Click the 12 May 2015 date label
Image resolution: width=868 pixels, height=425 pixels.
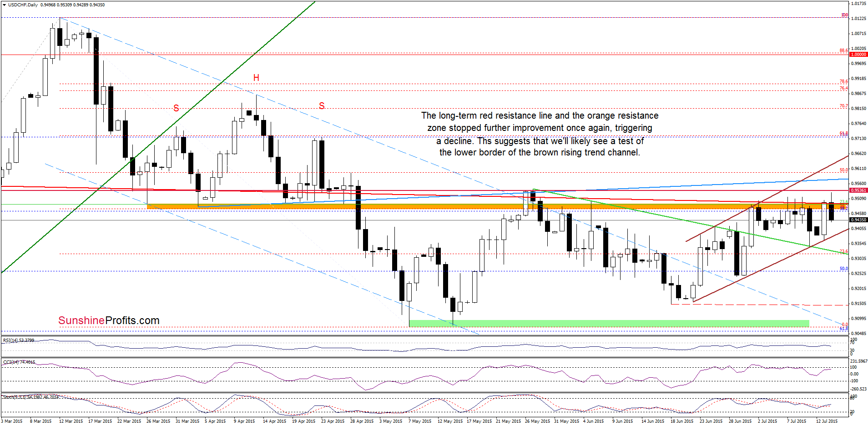450,421
